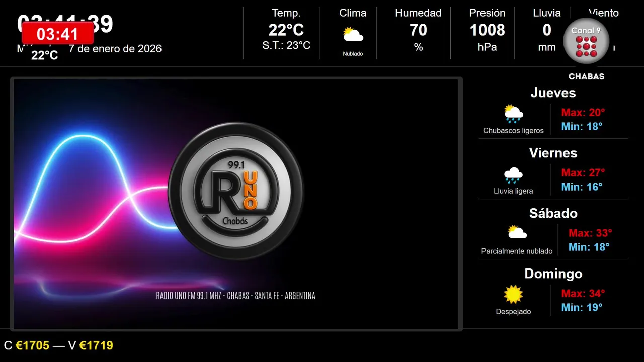Click the €1705 buy rate in ticker

tap(33, 345)
